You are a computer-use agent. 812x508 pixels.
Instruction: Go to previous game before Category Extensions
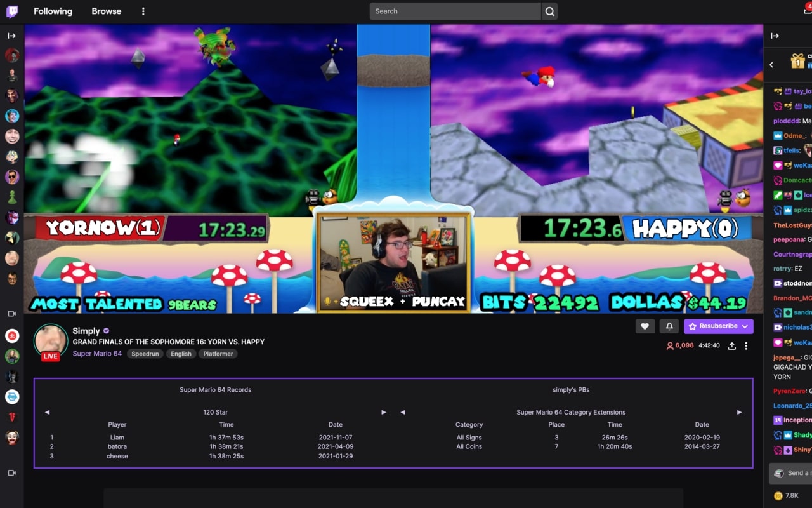coord(402,412)
